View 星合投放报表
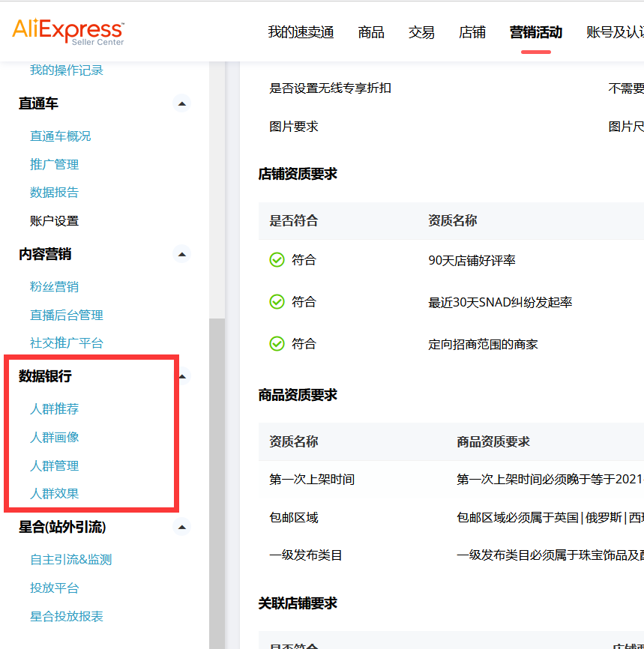 pyautogui.click(x=66, y=616)
